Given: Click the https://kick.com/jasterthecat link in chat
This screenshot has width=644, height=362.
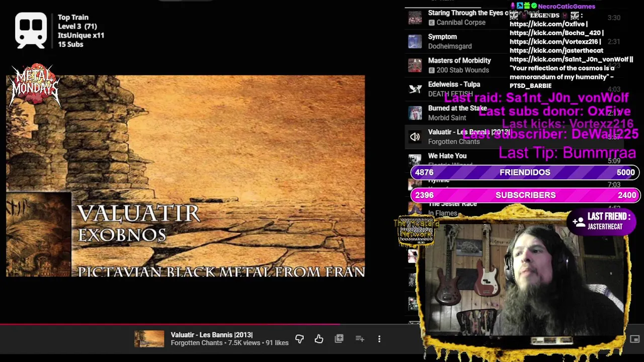Looking at the screenshot, I should click(x=556, y=51).
